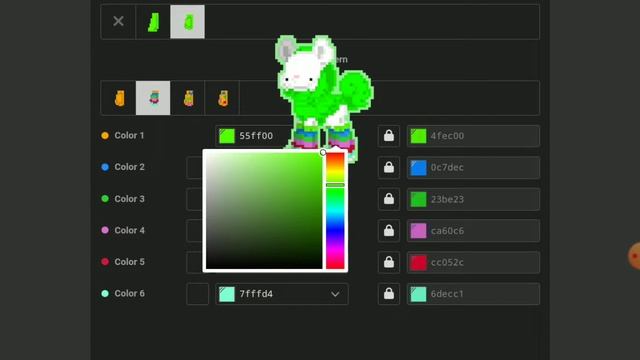This screenshot has width=640, height=360.
Task: Toggle lock for color 0c7dec
Action: 389,167
